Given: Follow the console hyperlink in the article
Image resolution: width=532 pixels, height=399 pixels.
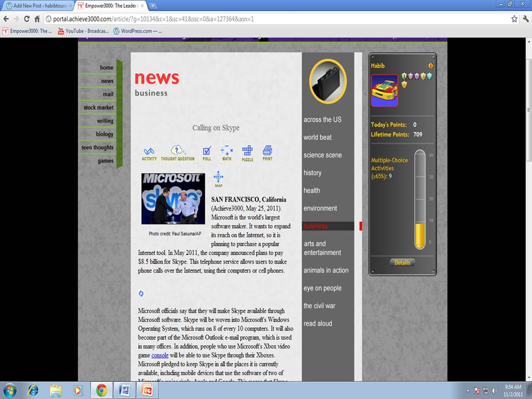Looking at the screenshot, I should [160, 355].
